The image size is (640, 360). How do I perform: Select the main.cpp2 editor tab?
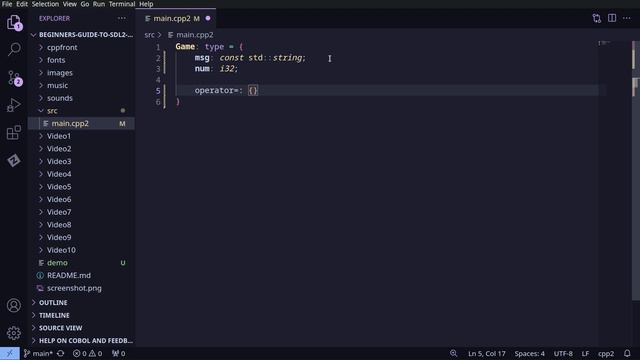[x=176, y=18]
